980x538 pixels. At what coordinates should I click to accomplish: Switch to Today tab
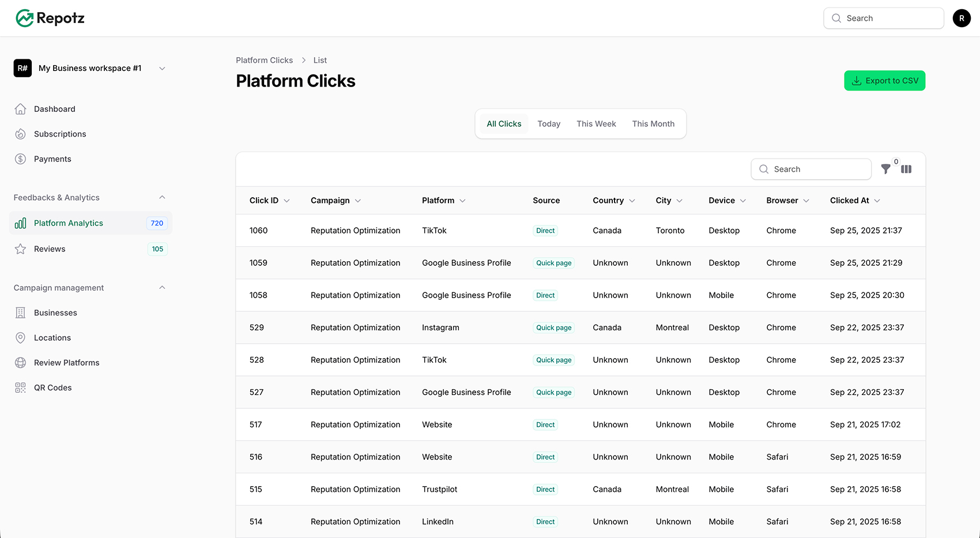548,124
